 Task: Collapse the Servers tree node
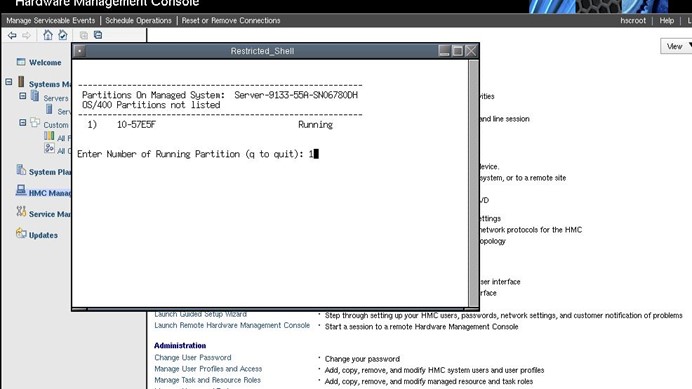[x=23, y=96]
